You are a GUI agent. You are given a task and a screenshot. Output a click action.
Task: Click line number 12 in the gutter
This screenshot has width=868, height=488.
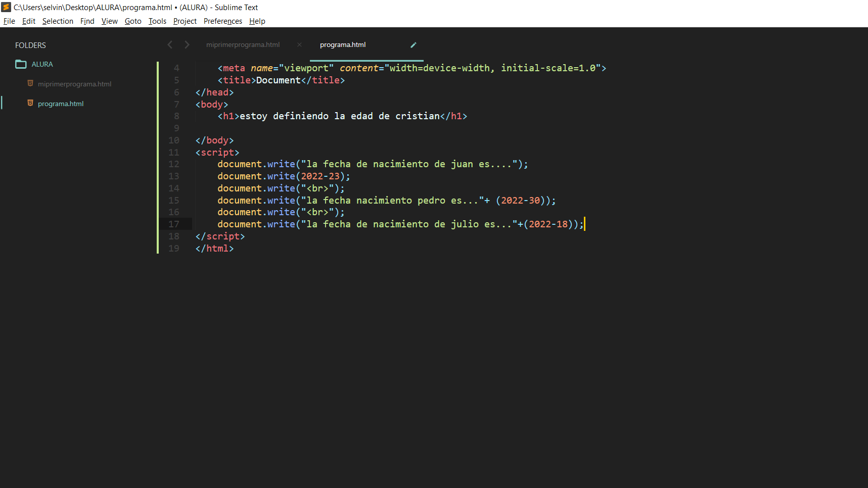coord(174,164)
